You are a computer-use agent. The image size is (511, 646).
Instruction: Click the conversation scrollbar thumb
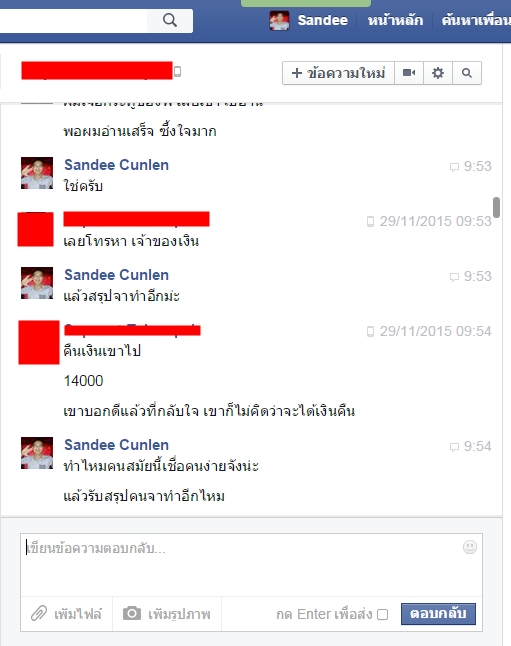coord(496,207)
